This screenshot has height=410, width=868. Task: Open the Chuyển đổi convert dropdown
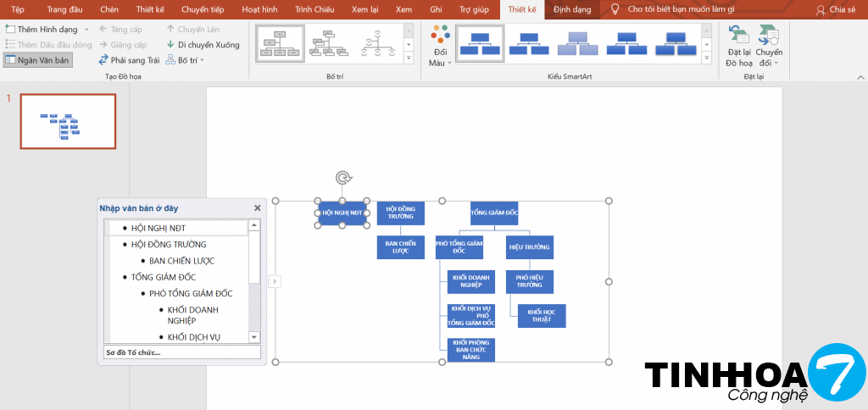770,47
